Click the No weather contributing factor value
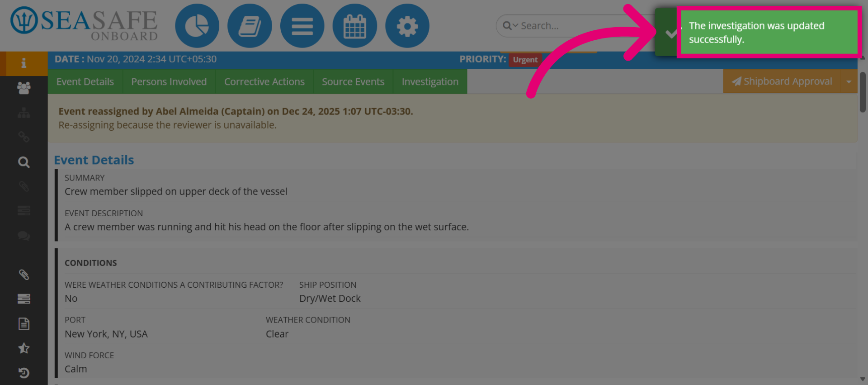Image resolution: width=868 pixels, height=385 pixels. pos(71,299)
